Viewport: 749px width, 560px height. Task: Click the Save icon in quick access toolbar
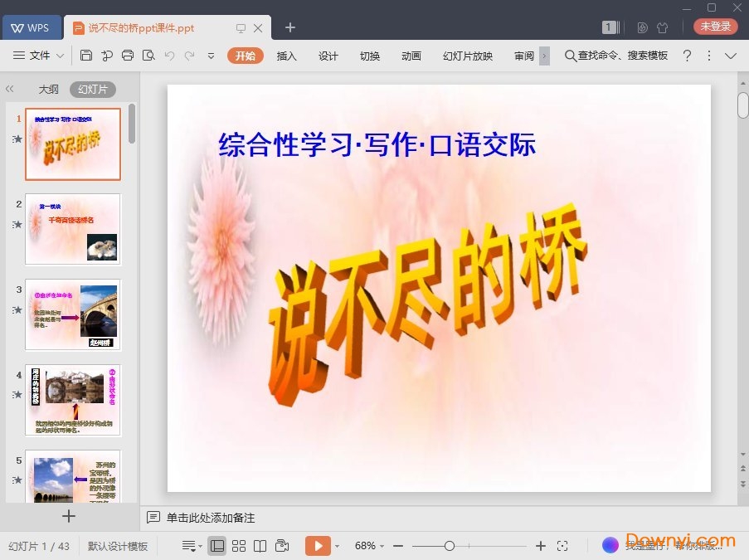tap(86, 56)
